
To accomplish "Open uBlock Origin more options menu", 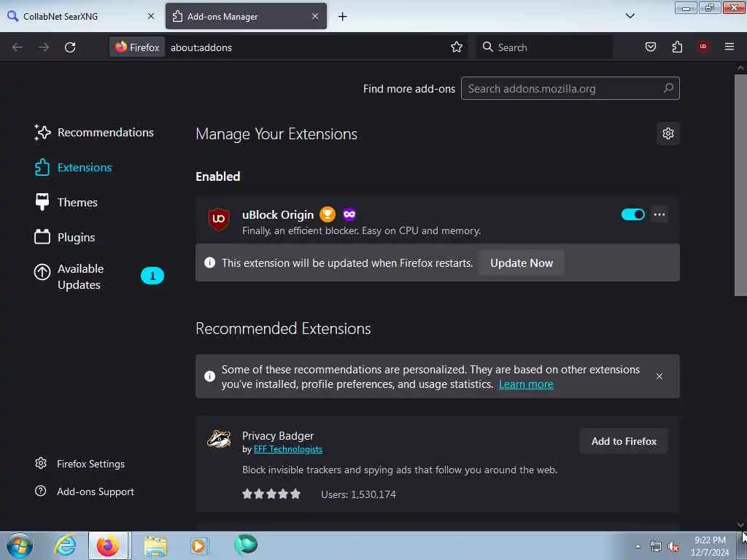I will [x=659, y=215].
